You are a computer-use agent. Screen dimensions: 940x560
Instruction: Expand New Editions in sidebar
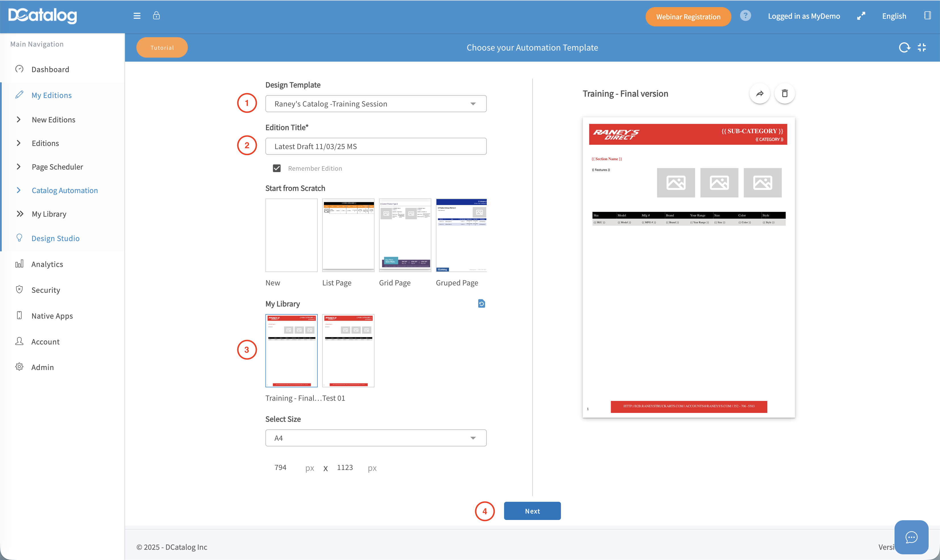(53, 120)
